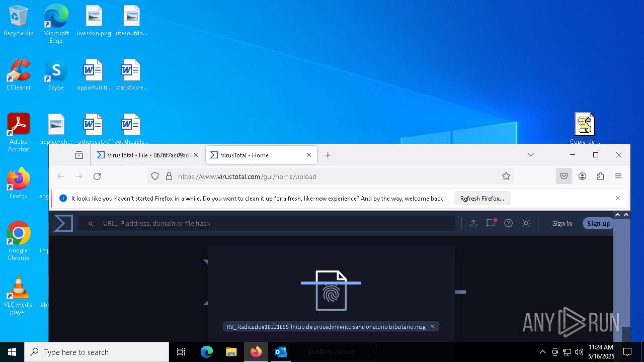Image resolution: width=644 pixels, height=362 pixels.
Task: Close the VirusTotal - Home tab
Action: click(x=309, y=155)
